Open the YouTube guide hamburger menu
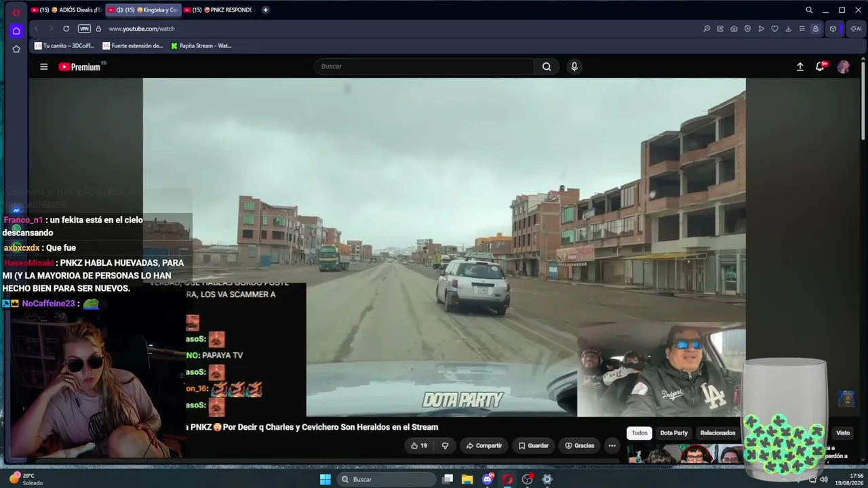868x488 pixels. coord(44,66)
